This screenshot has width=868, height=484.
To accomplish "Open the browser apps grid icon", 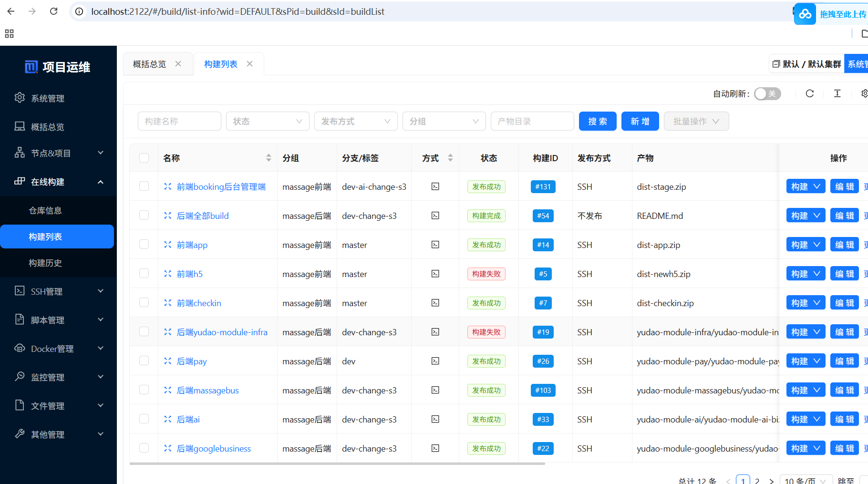I will (9, 34).
